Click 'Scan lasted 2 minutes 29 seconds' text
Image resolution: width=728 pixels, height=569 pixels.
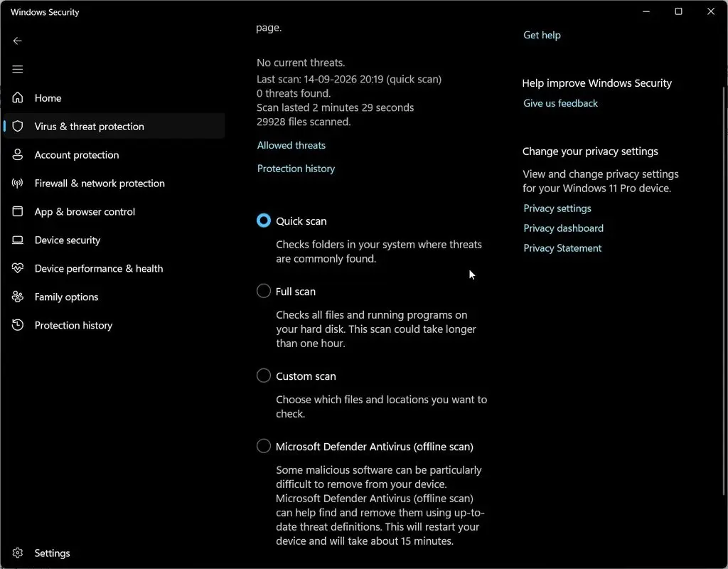click(336, 107)
